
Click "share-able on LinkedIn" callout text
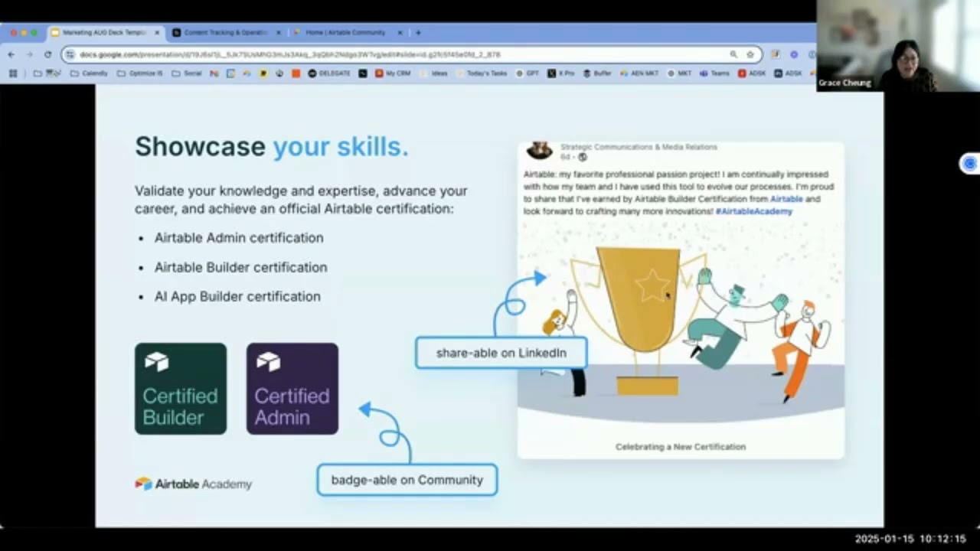(x=501, y=353)
